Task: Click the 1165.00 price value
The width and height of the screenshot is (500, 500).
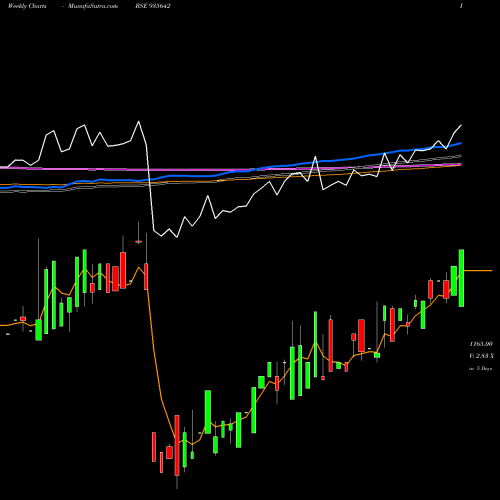Action: (x=481, y=344)
